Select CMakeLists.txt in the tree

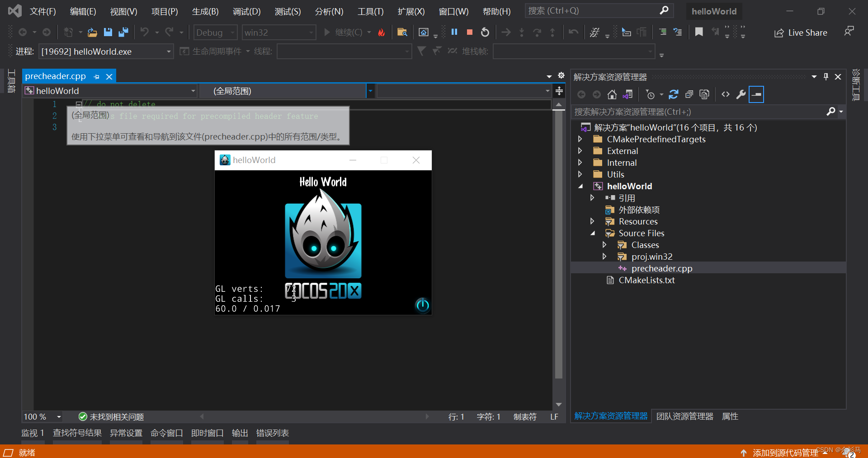tap(646, 280)
